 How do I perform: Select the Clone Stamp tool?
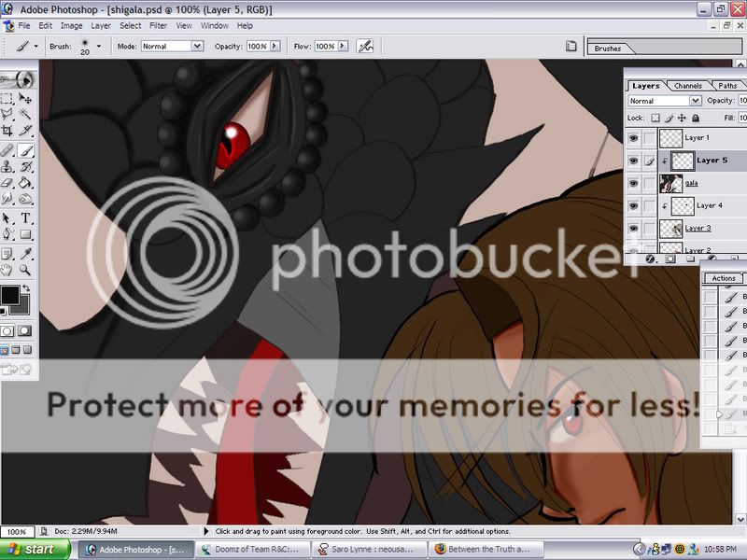[x=7, y=167]
